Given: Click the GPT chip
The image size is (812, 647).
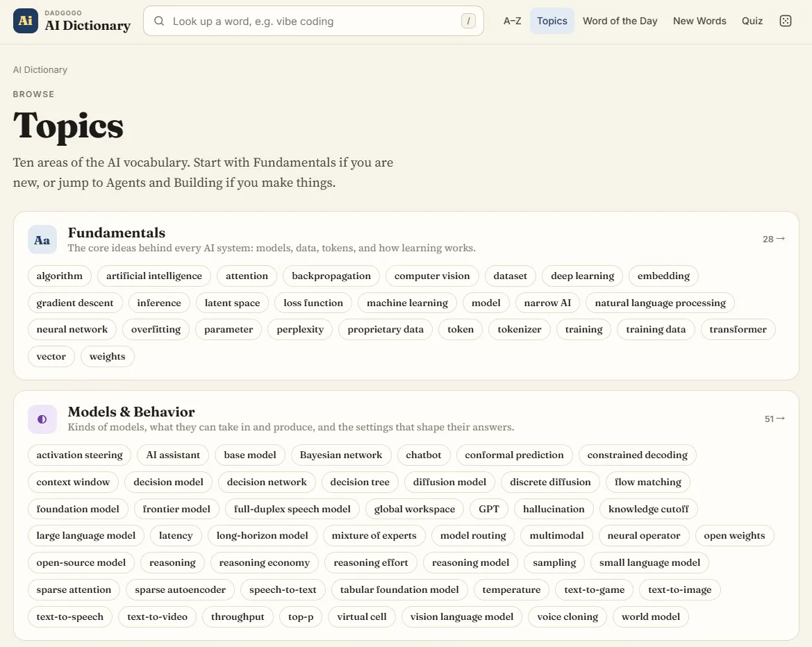Looking at the screenshot, I should click(x=489, y=509).
